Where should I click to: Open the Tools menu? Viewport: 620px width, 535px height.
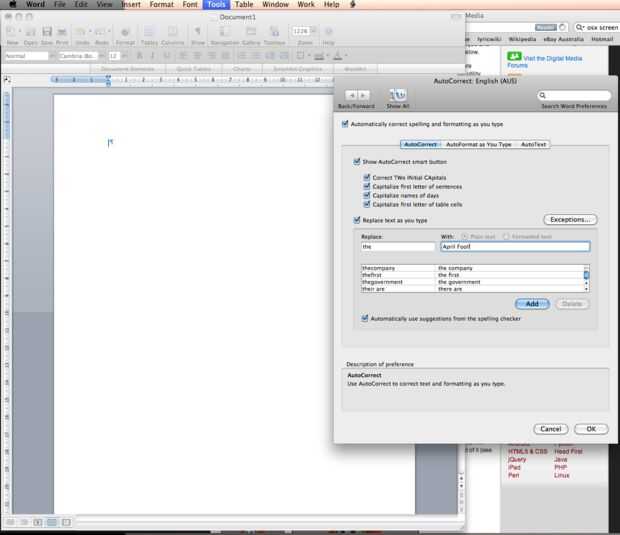point(216,4)
